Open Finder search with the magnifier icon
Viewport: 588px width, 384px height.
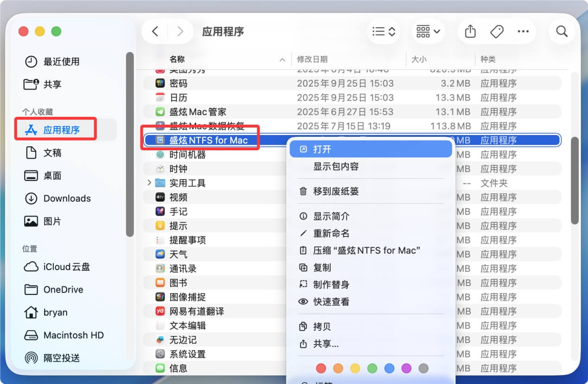(x=562, y=32)
